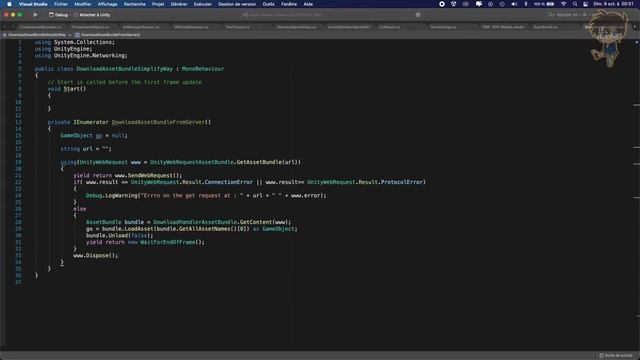
Task: Open the Affichage menu
Action: tap(107, 4)
